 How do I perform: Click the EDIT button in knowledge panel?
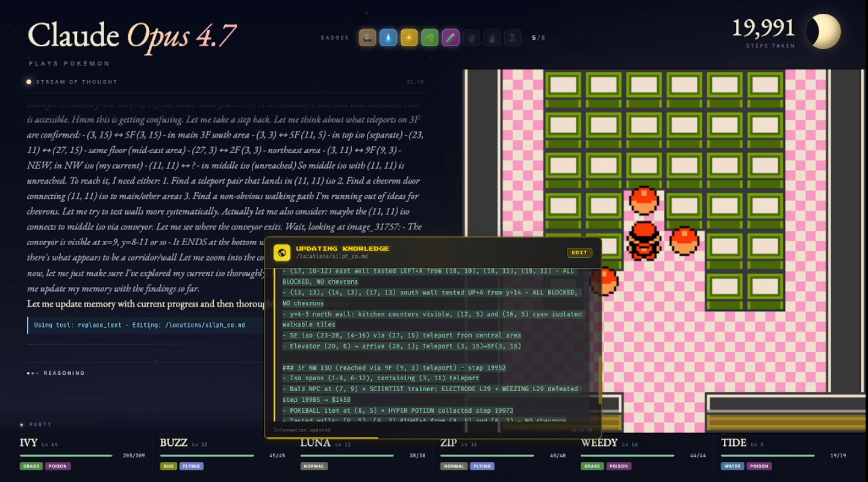579,252
